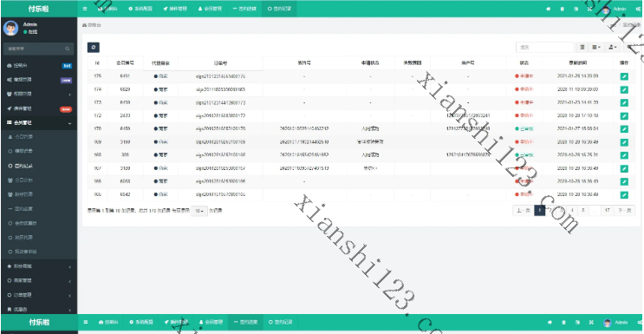Screen dimensions: 644x334
Task: Expand the 权限管理 sidebar menu
Action: click(39, 94)
